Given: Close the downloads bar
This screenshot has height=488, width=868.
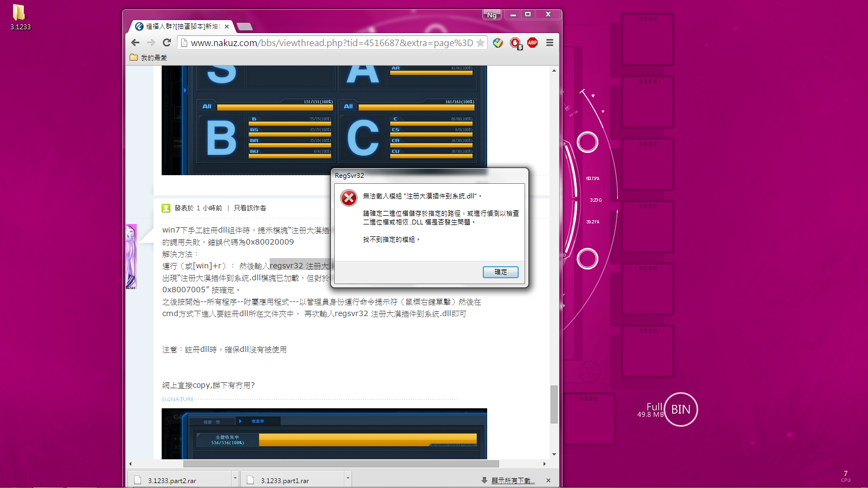Looking at the screenshot, I should (548, 480).
